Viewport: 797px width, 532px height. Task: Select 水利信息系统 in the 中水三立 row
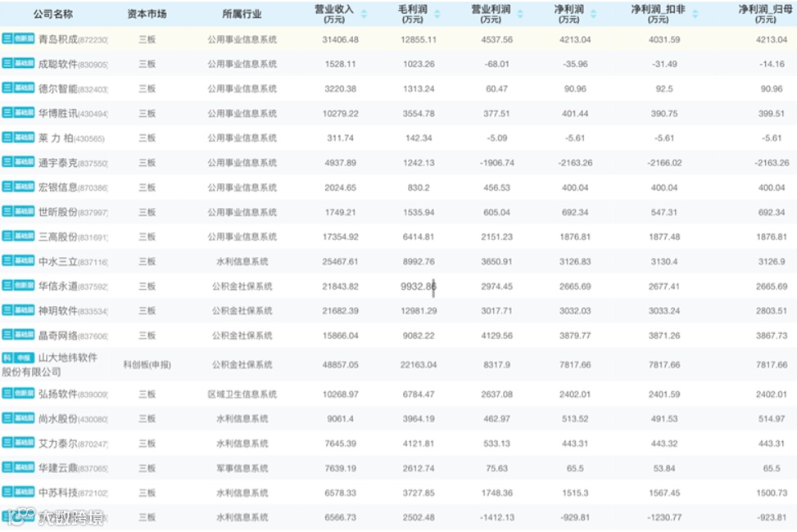coord(242,262)
